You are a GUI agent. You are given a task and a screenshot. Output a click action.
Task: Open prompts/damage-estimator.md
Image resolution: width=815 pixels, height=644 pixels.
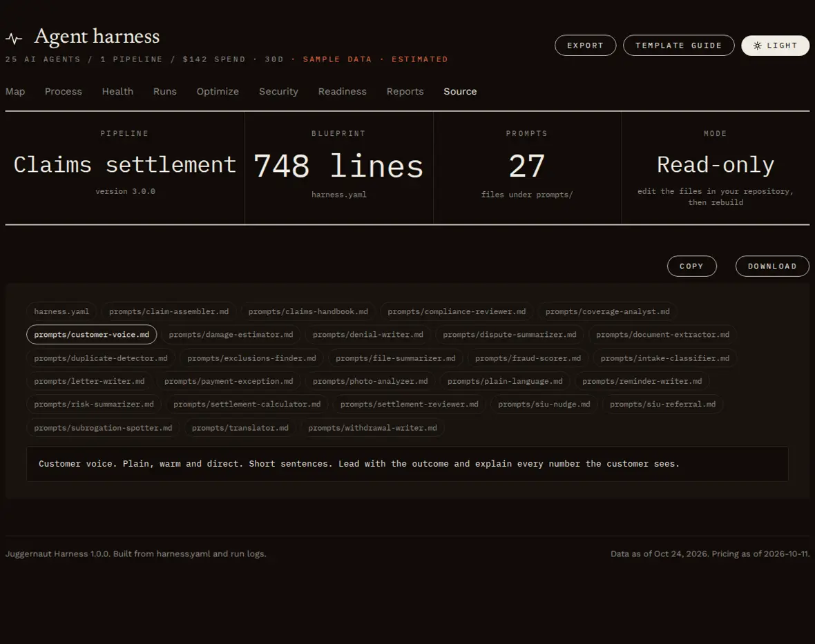coord(231,335)
